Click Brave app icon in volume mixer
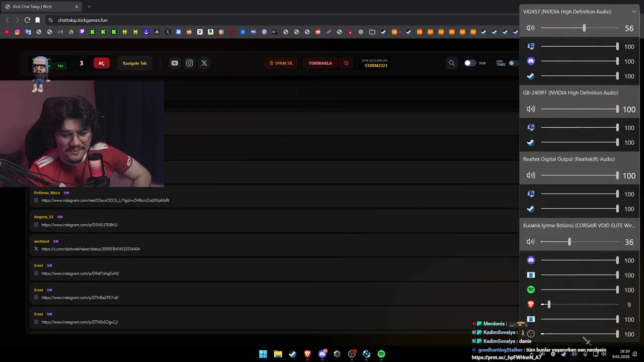 (x=531, y=305)
